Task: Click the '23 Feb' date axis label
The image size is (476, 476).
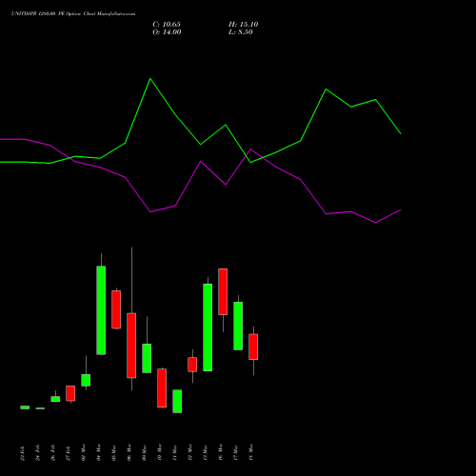Action: [x=23, y=453]
